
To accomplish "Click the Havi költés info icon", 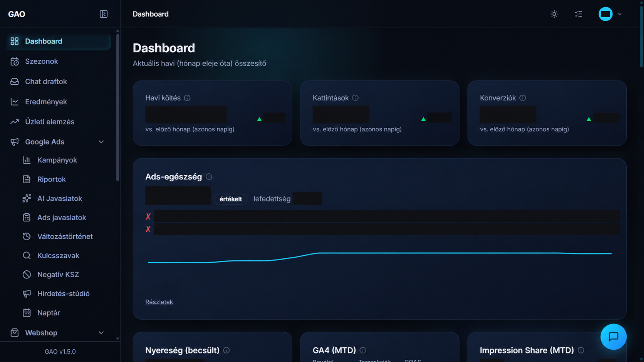I will tap(187, 98).
